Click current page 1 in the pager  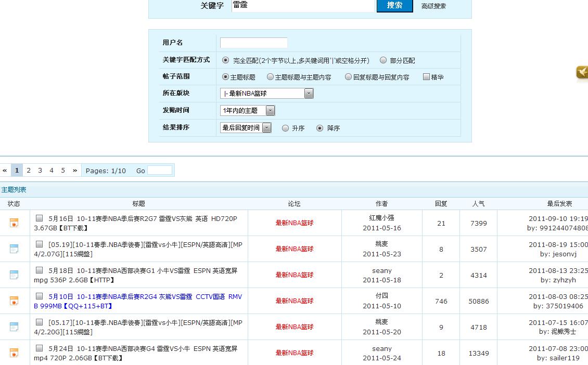tap(17, 170)
